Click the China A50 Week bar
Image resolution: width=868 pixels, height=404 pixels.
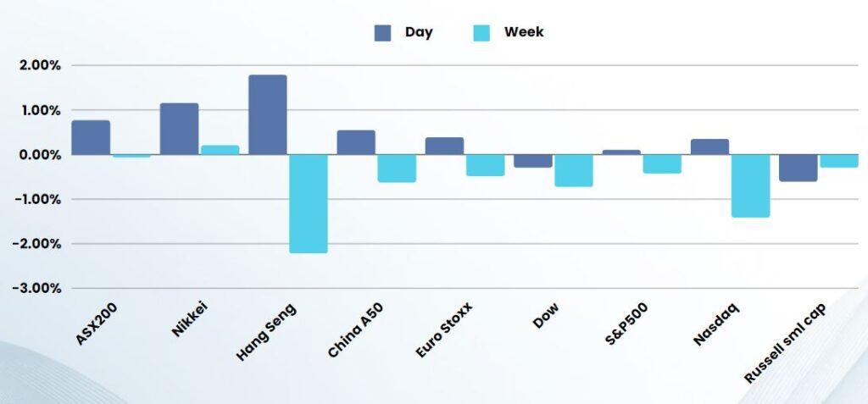pyautogui.click(x=397, y=168)
